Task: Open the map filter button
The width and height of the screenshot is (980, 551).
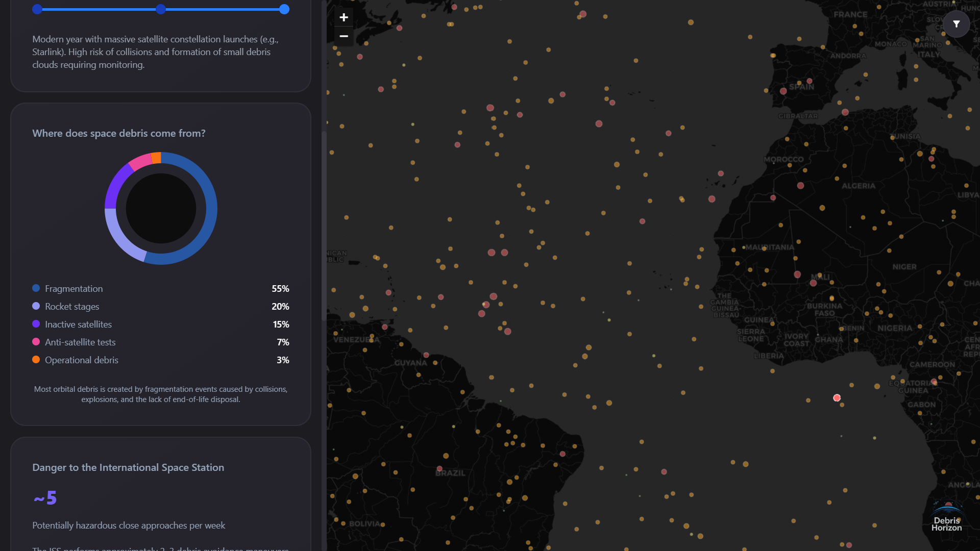Action: (x=956, y=24)
